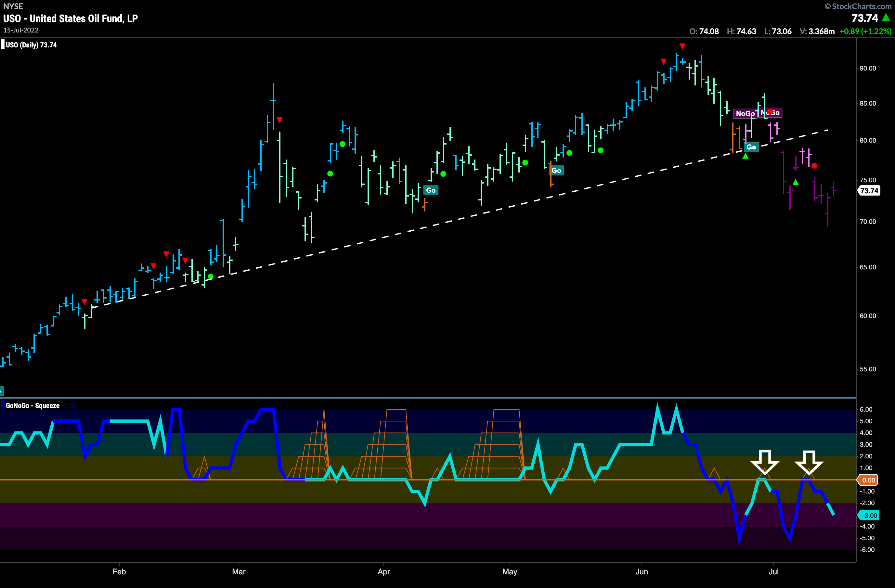
Task: Click the red triangle just left of the June peak
Action: click(664, 61)
